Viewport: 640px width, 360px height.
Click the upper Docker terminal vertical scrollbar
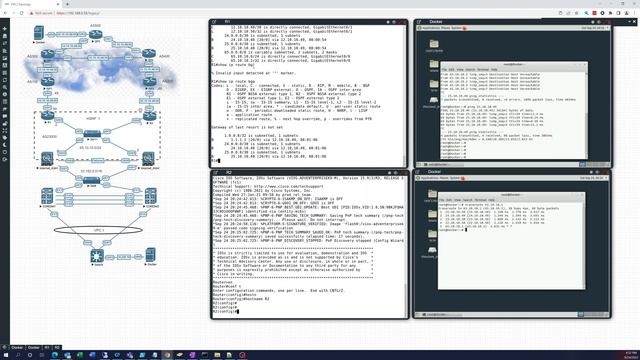[587, 115]
